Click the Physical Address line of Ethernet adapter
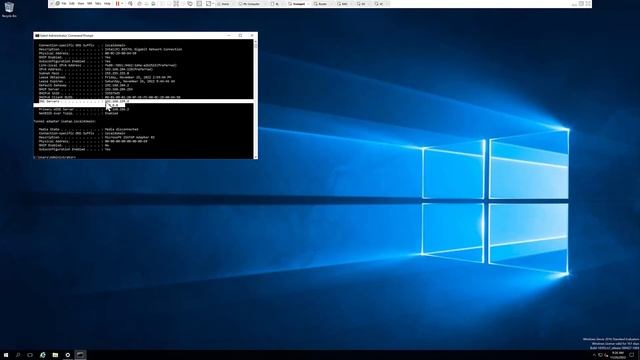The image size is (640, 360). 87,53
